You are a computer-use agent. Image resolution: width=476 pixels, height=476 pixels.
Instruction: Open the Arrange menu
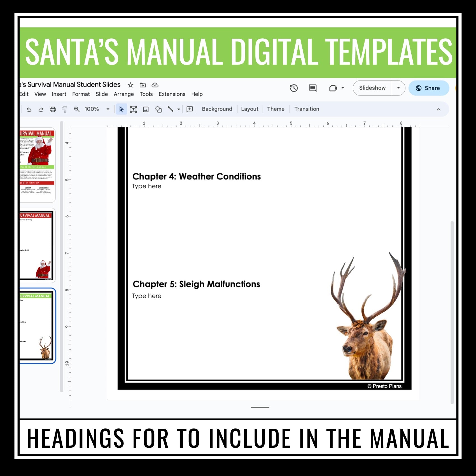pos(124,94)
